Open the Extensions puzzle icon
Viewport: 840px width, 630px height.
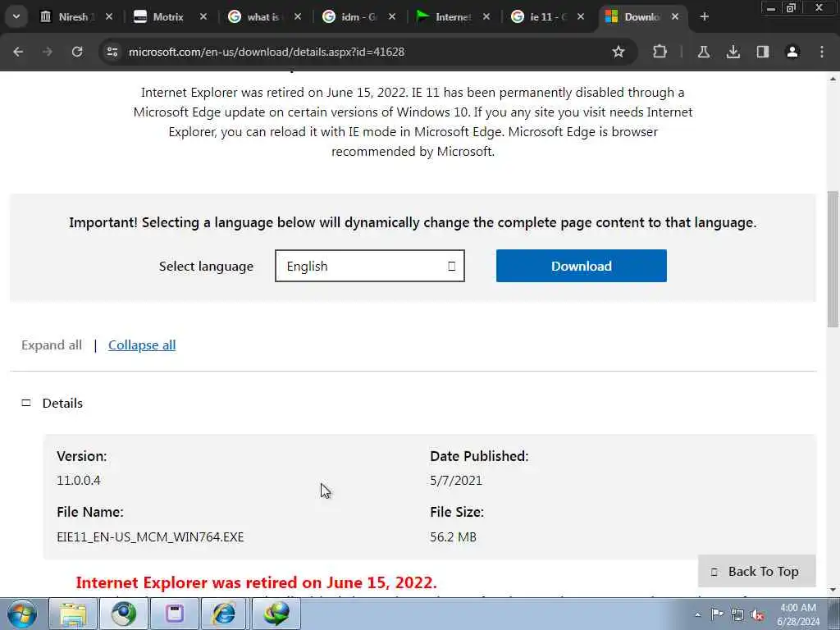[x=660, y=52]
